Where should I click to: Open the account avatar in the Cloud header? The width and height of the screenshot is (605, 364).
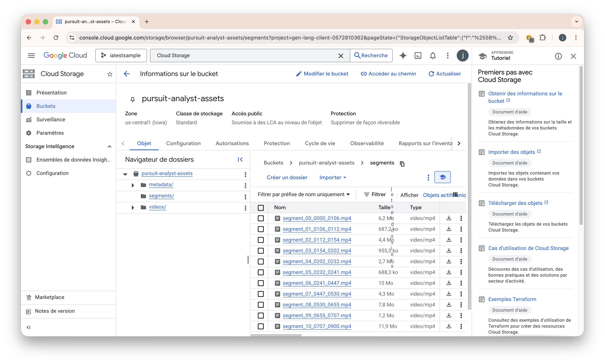pyautogui.click(x=463, y=56)
